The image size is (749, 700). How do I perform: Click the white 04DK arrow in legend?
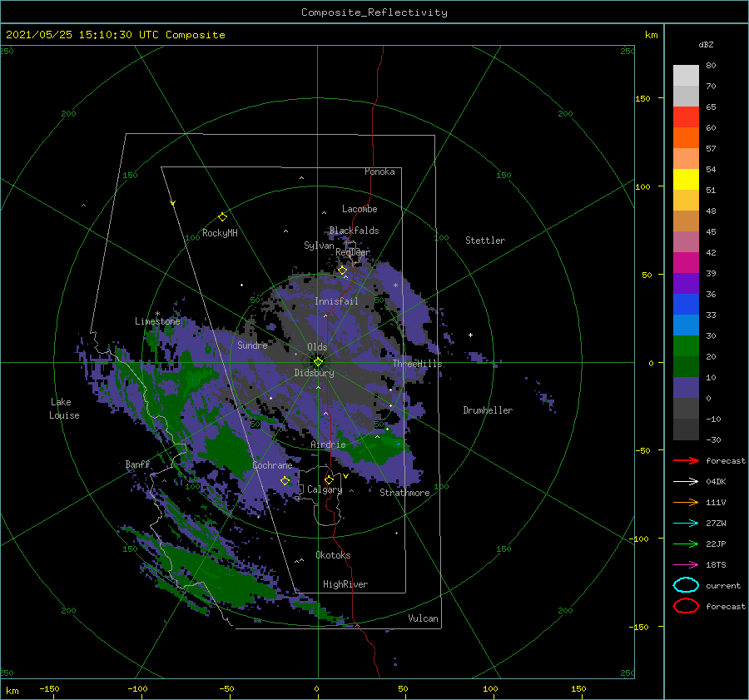pos(686,481)
